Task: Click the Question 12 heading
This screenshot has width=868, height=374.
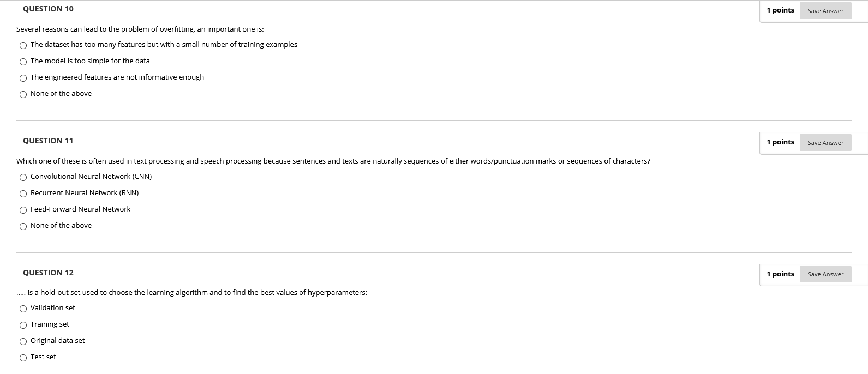Action: (48, 273)
